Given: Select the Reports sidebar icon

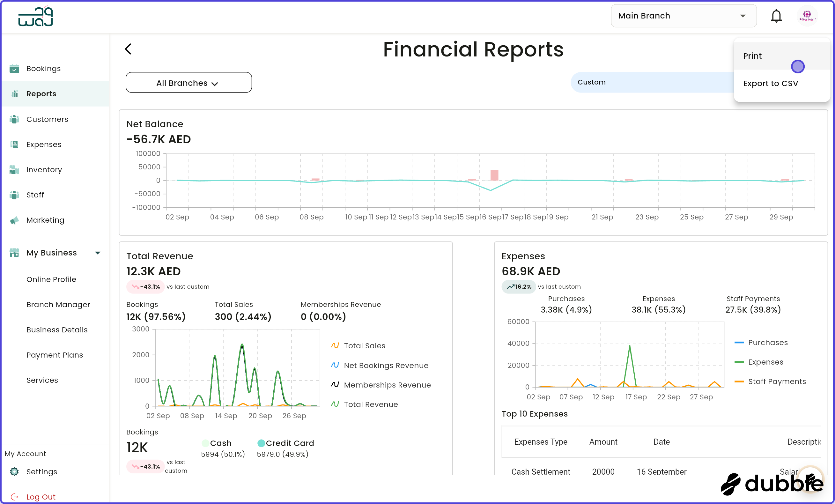Looking at the screenshot, I should tap(15, 93).
